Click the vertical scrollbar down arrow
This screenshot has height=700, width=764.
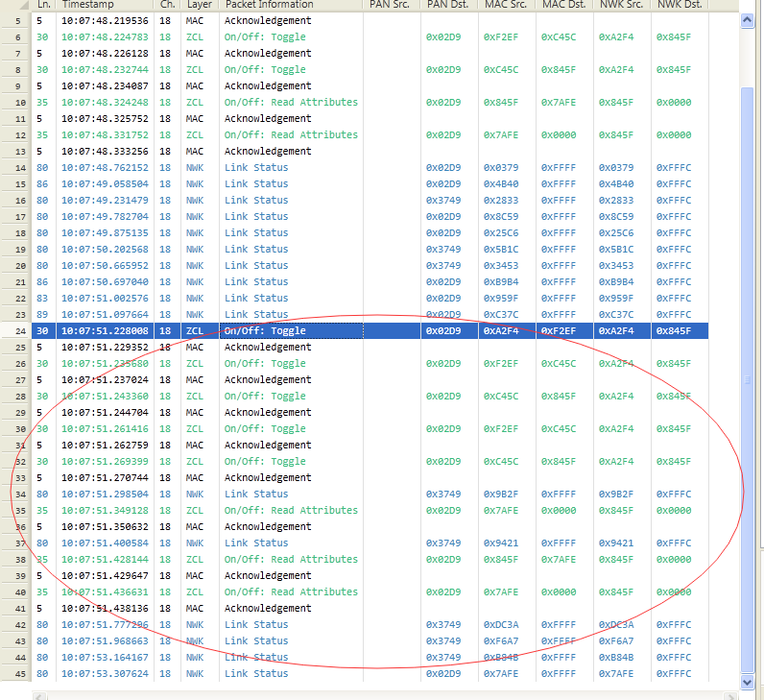tap(747, 683)
